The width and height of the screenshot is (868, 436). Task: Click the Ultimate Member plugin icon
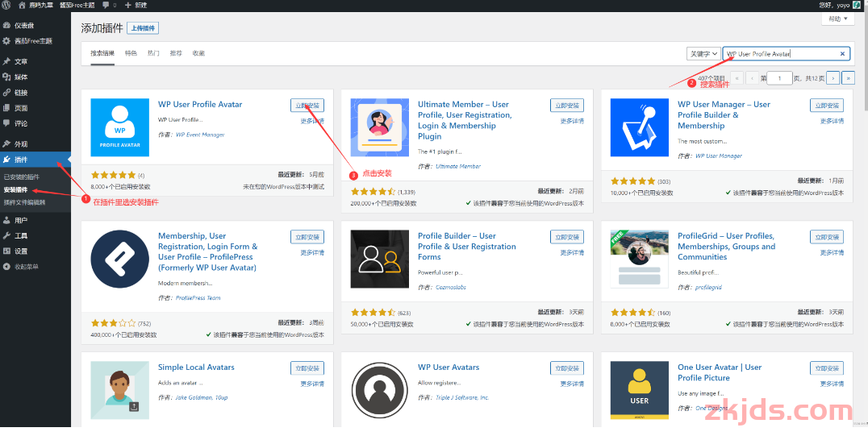pyautogui.click(x=380, y=128)
